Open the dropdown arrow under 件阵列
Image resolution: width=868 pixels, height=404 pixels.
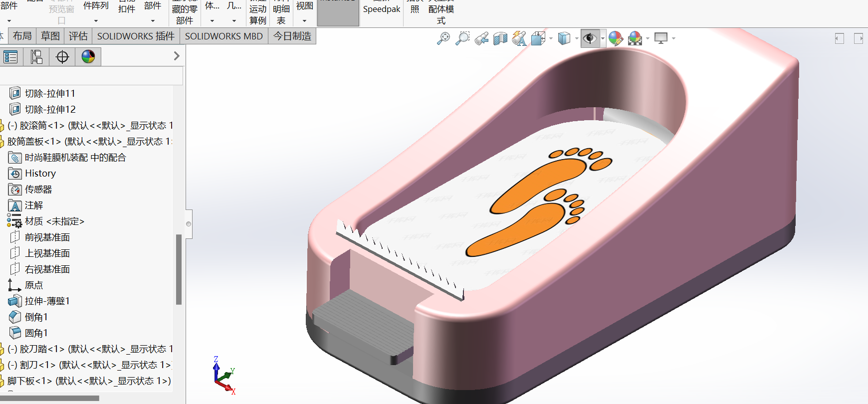coord(96,21)
